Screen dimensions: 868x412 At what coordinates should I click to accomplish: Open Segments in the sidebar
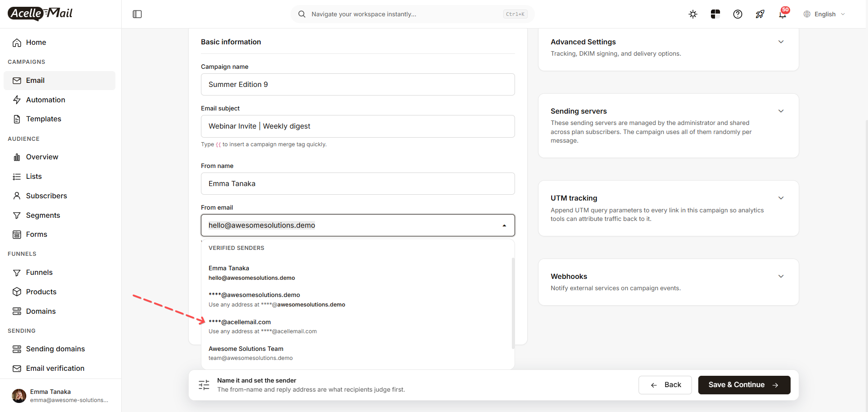pos(59,216)
